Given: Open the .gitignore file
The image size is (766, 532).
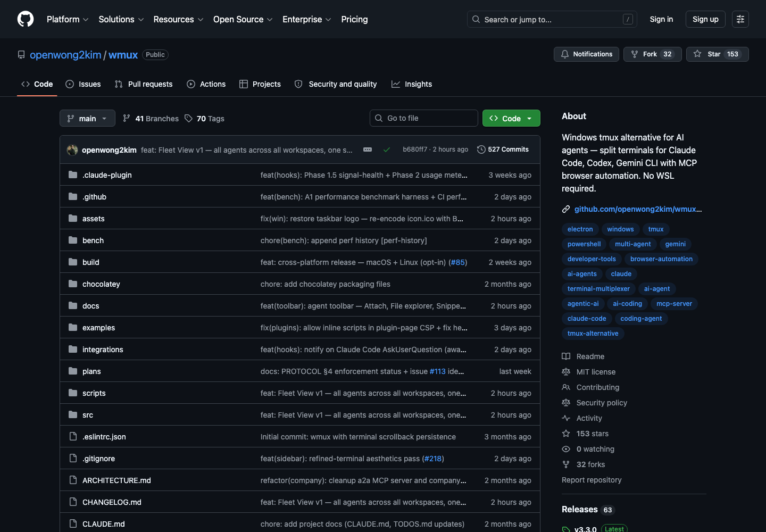Looking at the screenshot, I should (98, 458).
